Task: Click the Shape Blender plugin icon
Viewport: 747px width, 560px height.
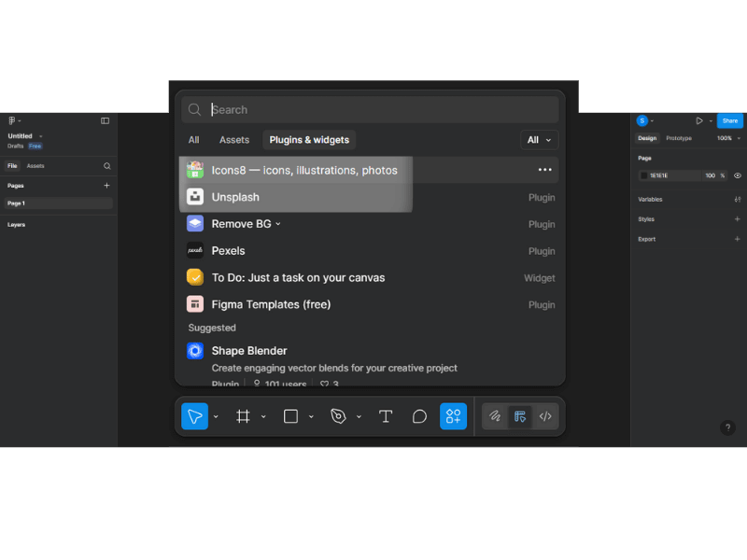Action: [x=195, y=351]
